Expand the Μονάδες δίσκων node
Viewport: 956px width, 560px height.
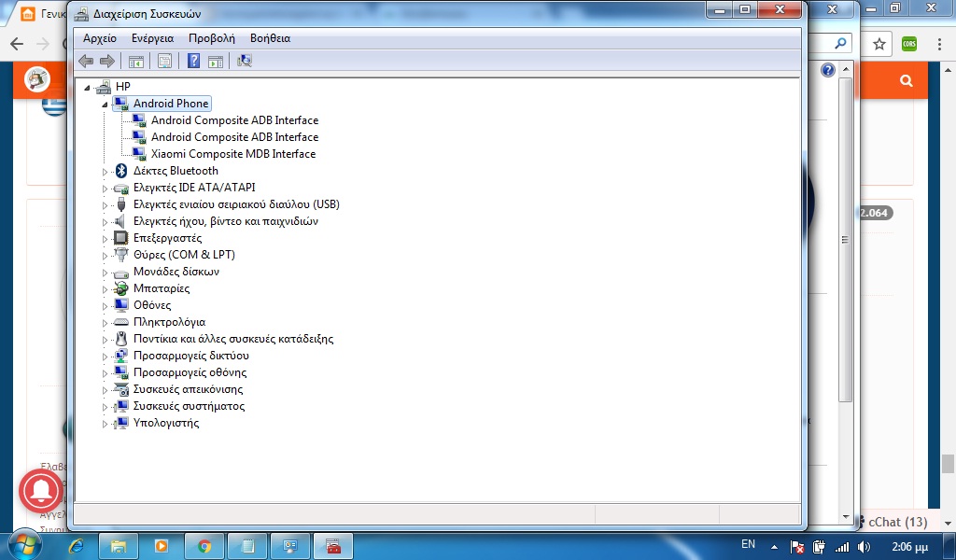pos(105,273)
